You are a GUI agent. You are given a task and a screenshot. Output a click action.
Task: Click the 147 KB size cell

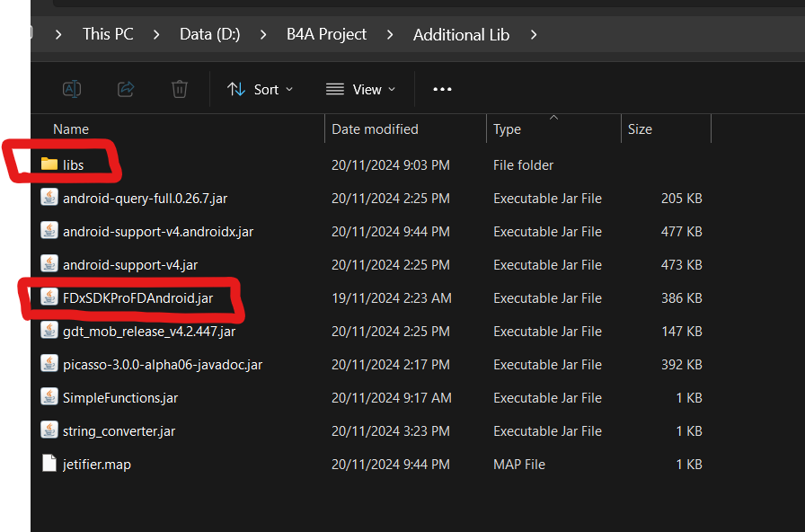point(681,332)
